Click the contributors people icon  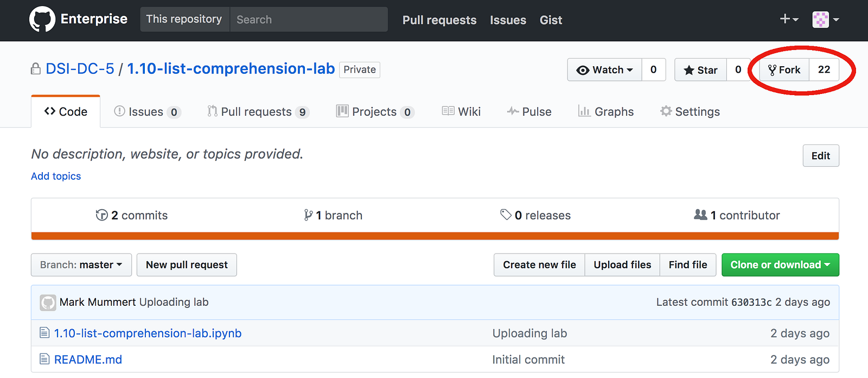pos(700,215)
